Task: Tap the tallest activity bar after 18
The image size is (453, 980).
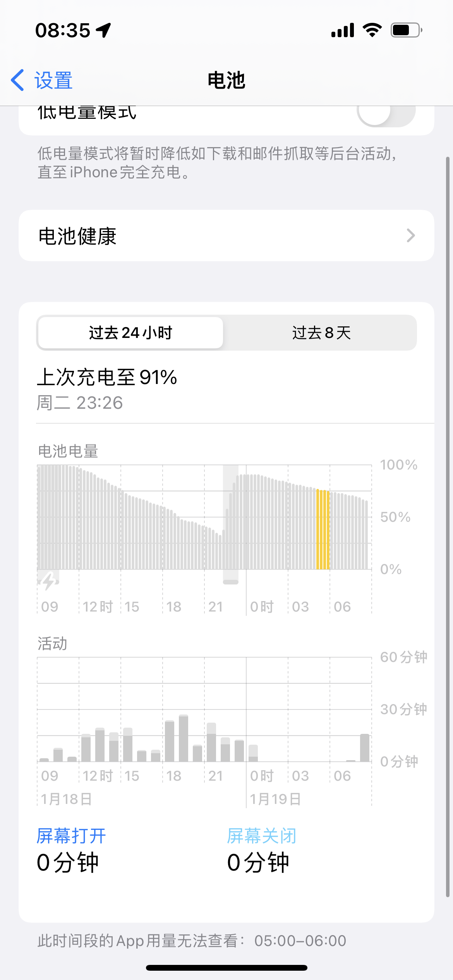Action: [x=184, y=738]
